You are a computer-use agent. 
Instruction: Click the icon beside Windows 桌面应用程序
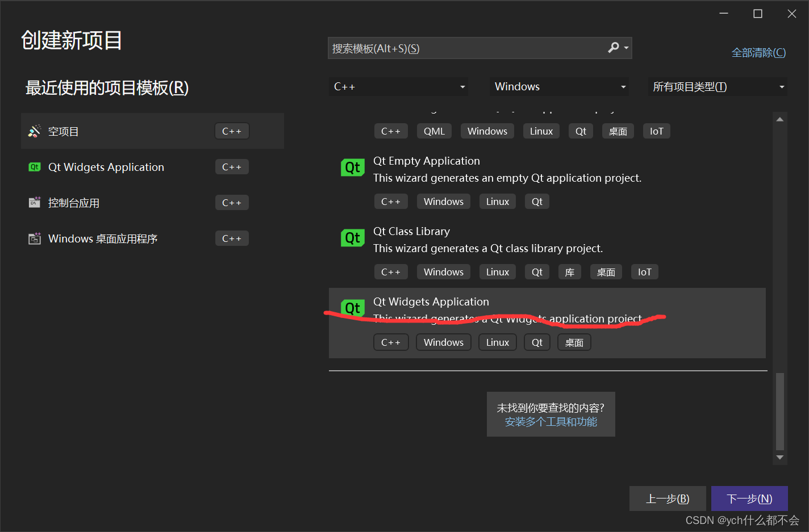pyautogui.click(x=35, y=238)
